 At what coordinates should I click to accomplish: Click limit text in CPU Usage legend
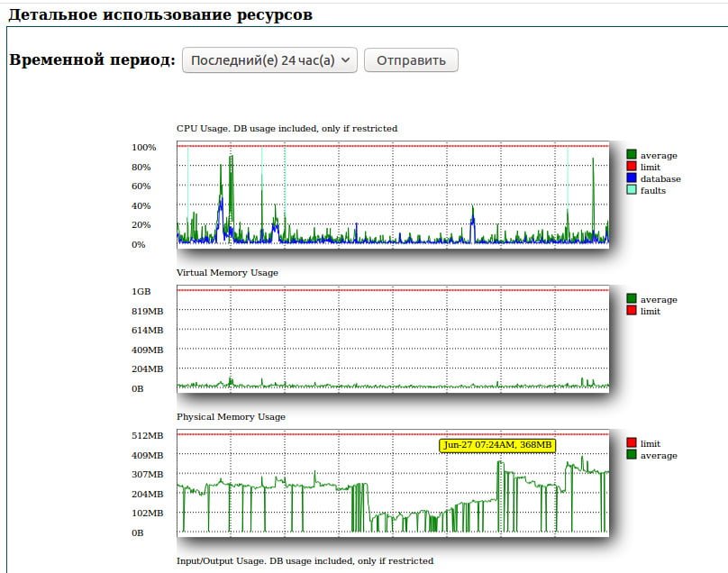pyautogui.click(x=650, y=168)
